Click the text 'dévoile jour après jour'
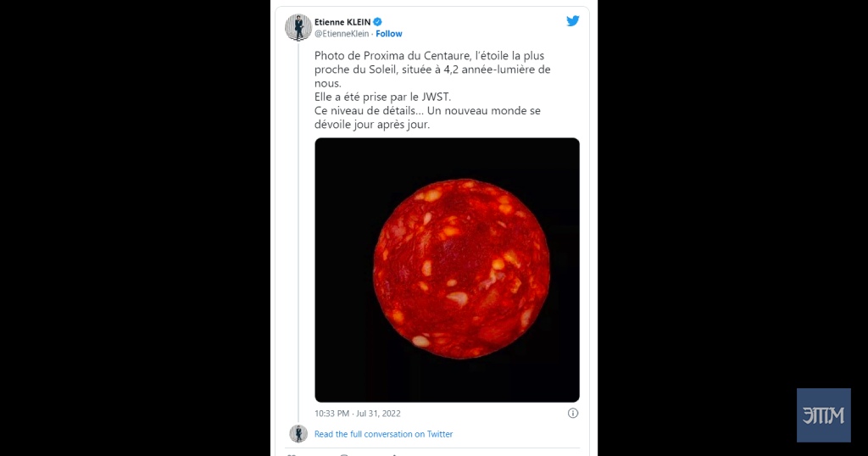Viewport: 868px width, 456px height. pyautogui.click(x=371, y=125)
